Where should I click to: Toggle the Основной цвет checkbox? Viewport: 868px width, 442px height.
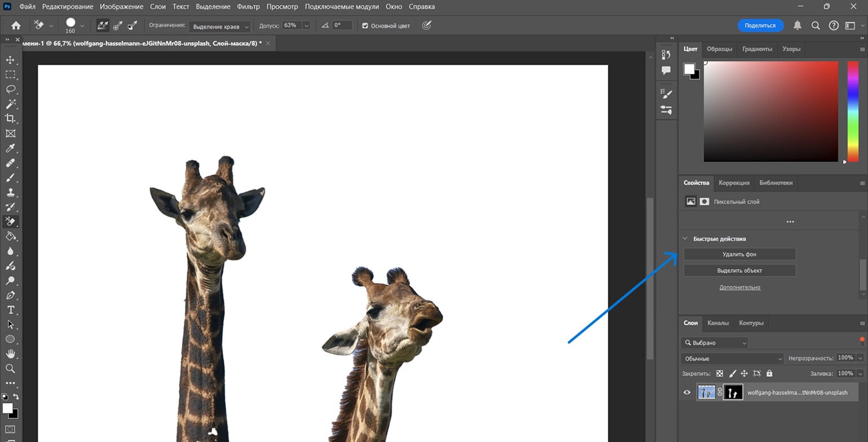tap(365, 25)
